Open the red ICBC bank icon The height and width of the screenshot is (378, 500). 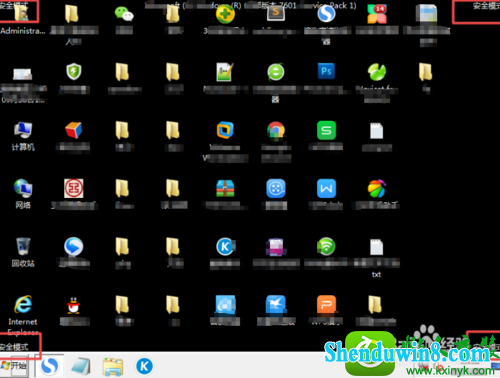74,188
